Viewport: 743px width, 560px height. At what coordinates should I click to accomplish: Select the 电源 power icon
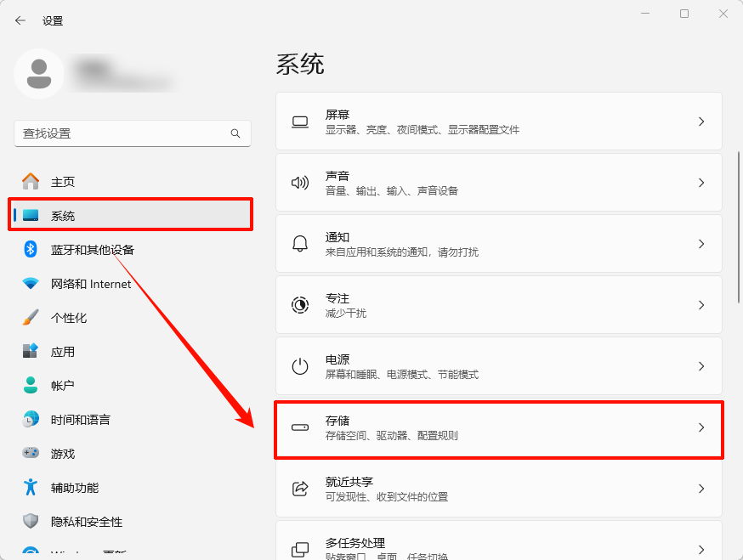pos(299,365)
